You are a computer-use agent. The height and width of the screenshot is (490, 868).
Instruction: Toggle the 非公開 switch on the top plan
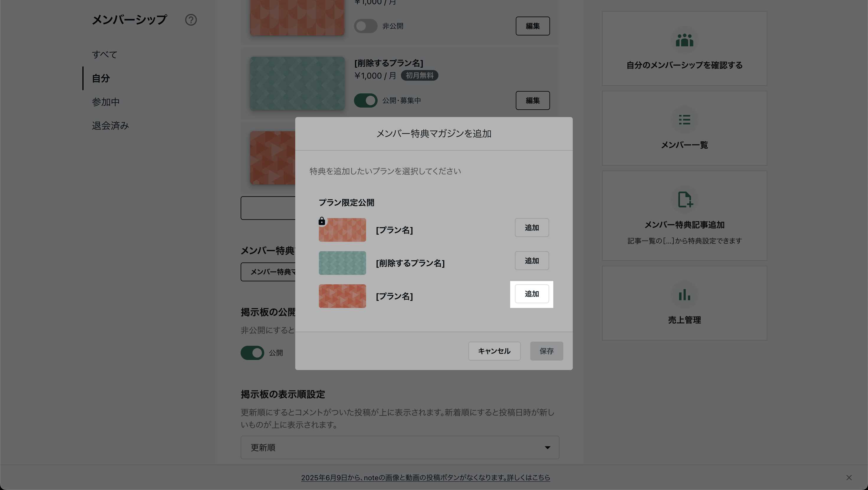pos(366,26)
